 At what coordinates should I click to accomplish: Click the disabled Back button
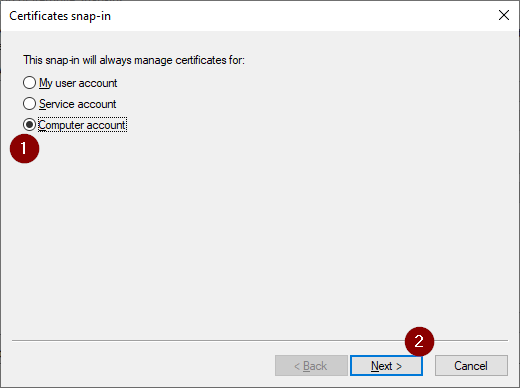[311, 366]
